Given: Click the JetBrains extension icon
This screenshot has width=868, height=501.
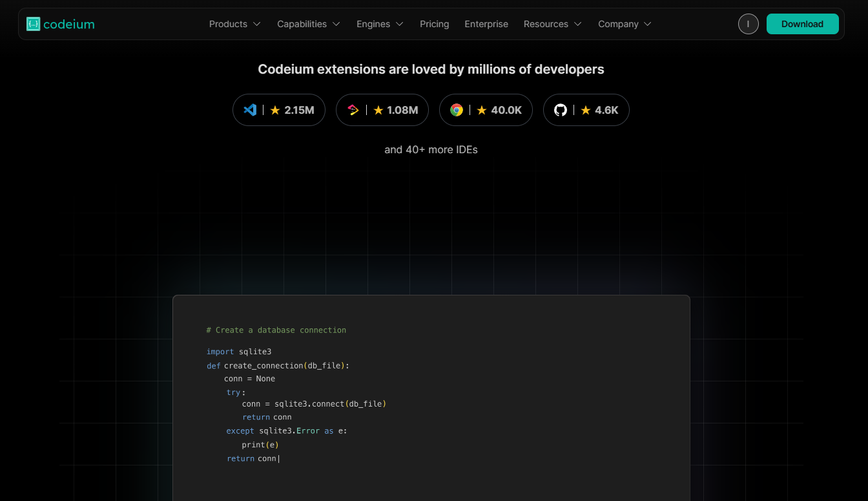Looking at the screenshot, I should tap(353, 110).
